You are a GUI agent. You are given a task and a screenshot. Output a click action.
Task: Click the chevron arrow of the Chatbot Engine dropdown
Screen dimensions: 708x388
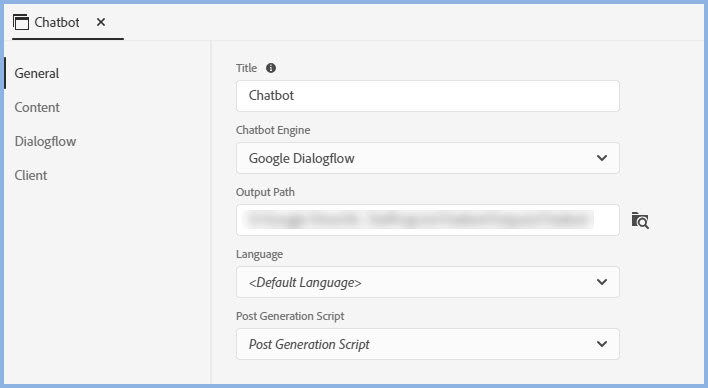pos(602,158)
